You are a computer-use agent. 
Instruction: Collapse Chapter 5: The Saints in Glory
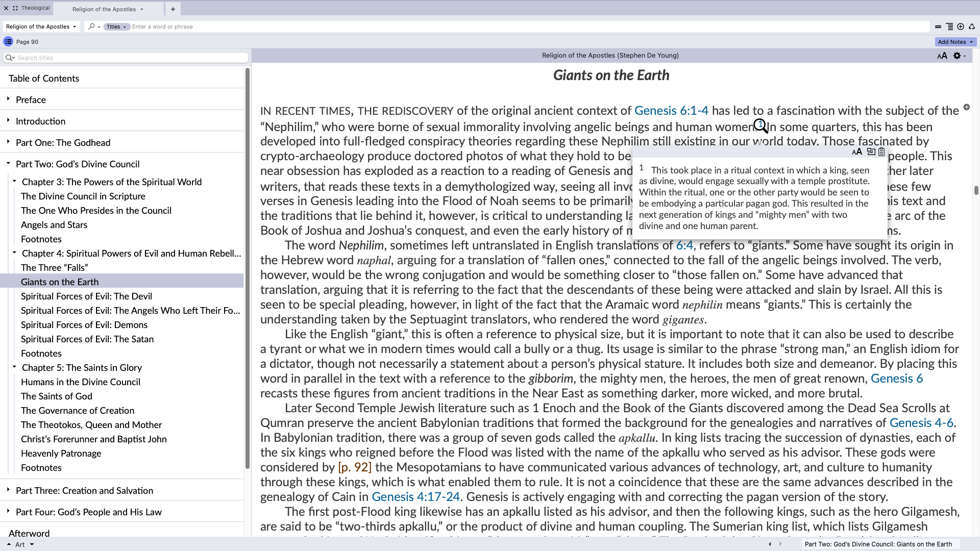coord(14,367)
